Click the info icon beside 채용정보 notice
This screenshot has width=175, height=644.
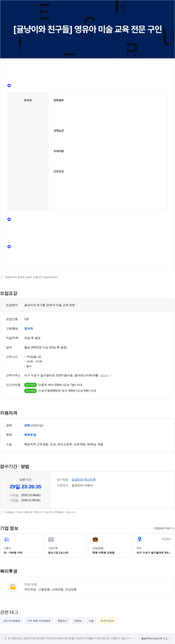[2, 277]
